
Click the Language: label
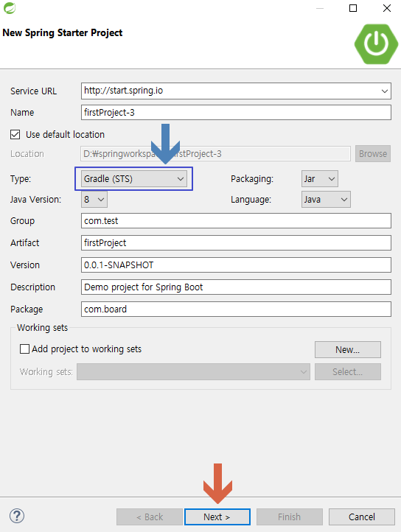pos(251,200)
